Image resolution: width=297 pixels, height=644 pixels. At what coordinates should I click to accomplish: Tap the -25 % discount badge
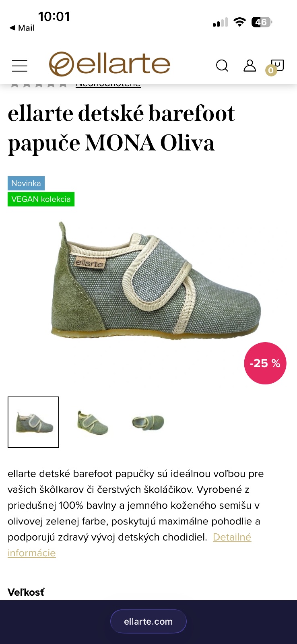pyautogui.click(x=265, y=363)
